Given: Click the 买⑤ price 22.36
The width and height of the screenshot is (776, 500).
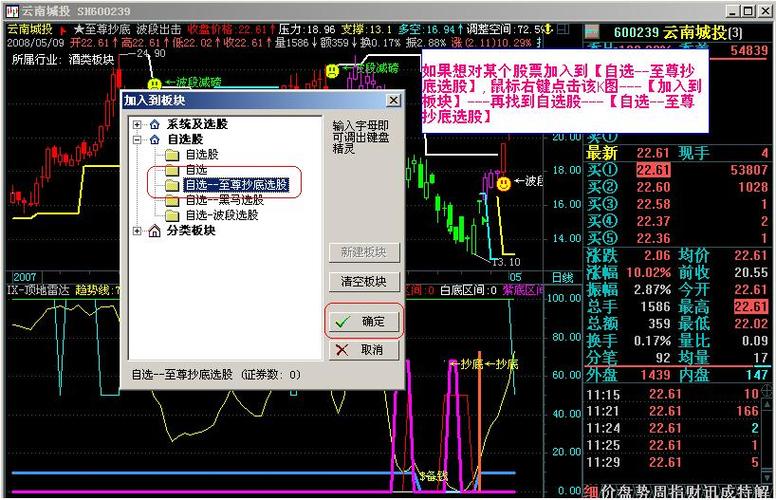Looking at the screenshot, I should coord(653,239).
